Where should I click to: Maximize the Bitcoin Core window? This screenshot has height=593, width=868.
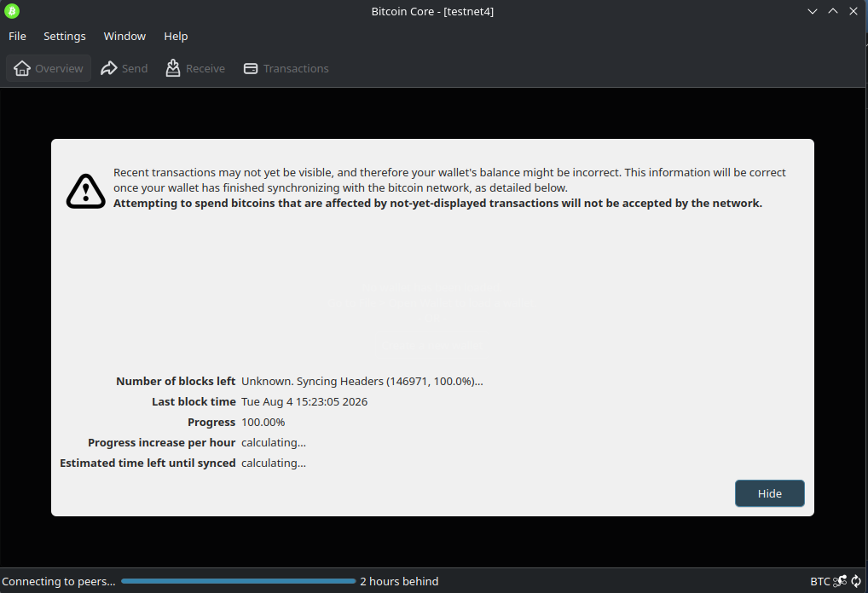(832, 11)
